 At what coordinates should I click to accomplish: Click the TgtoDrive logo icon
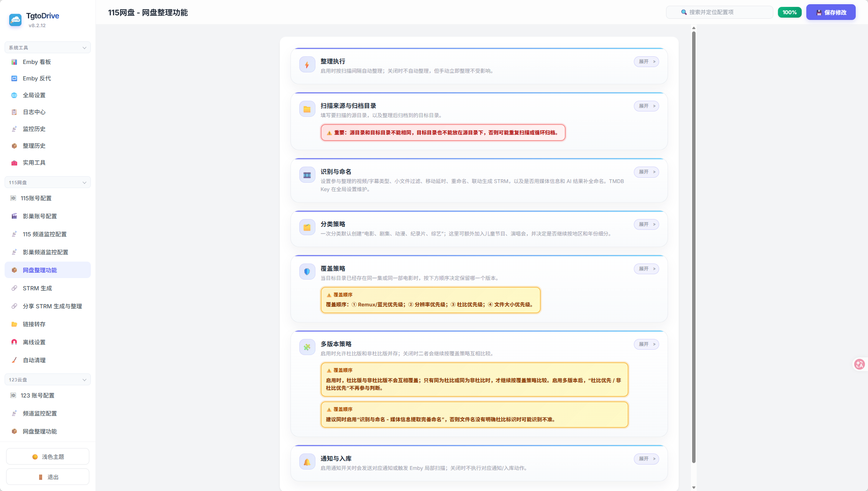15,20
